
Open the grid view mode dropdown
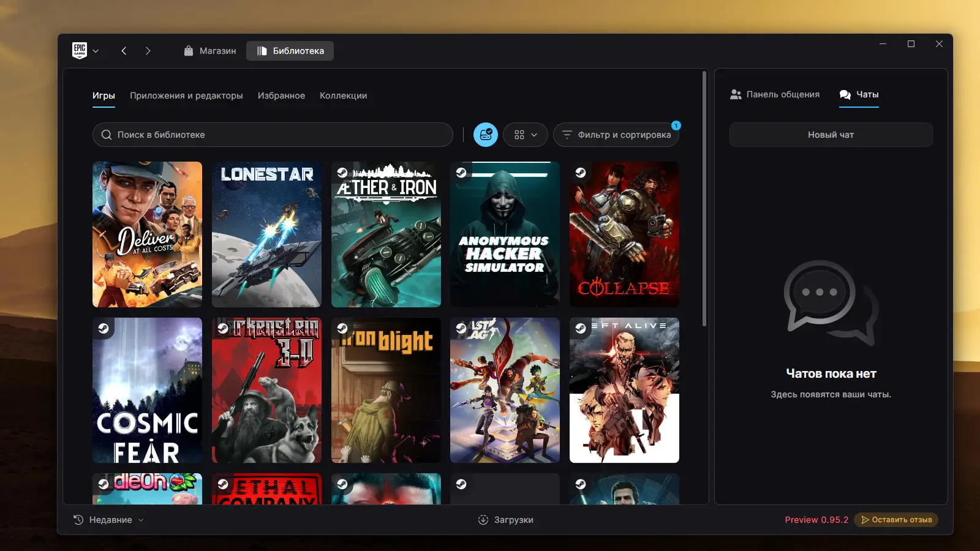[x=526, y=135]
